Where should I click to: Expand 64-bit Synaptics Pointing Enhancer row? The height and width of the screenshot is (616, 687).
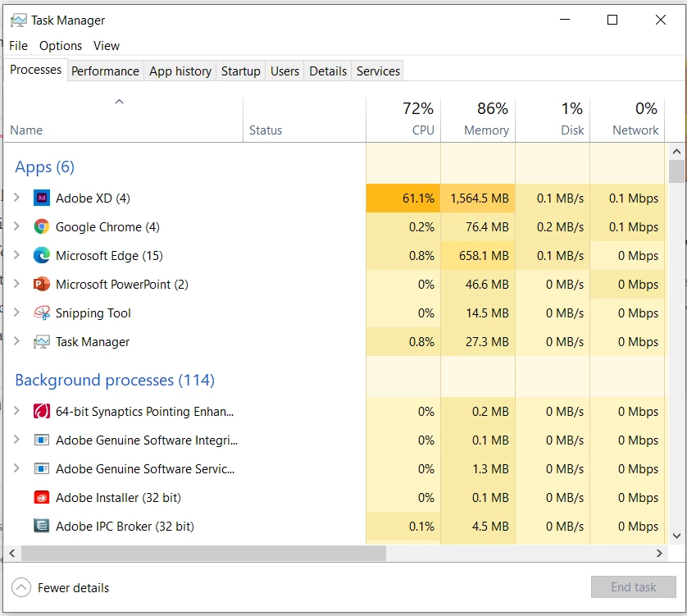[x=16, y=410]
